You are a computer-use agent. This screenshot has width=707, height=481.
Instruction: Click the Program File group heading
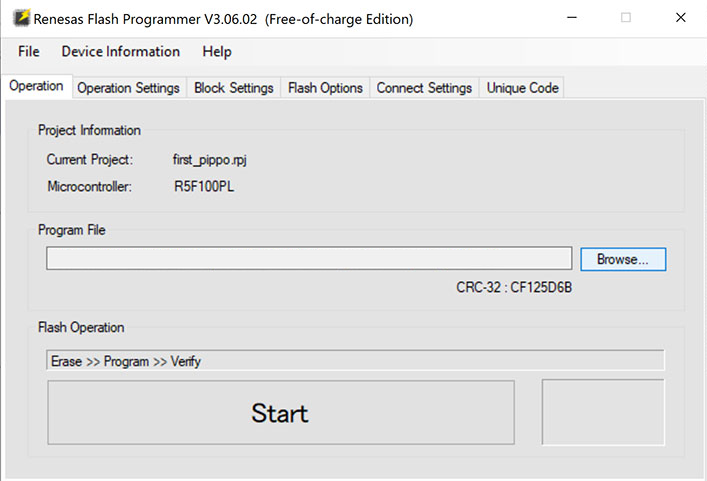coord(72,230)
